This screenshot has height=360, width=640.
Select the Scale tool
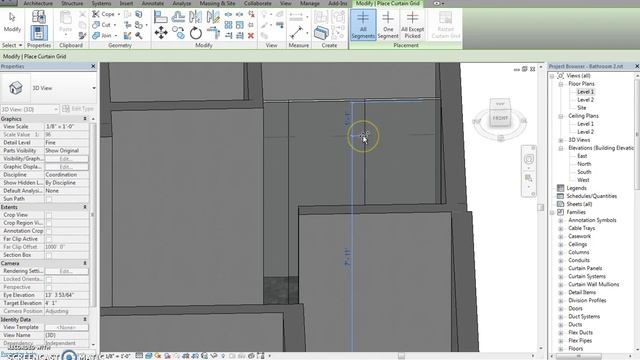click(240, 25)
